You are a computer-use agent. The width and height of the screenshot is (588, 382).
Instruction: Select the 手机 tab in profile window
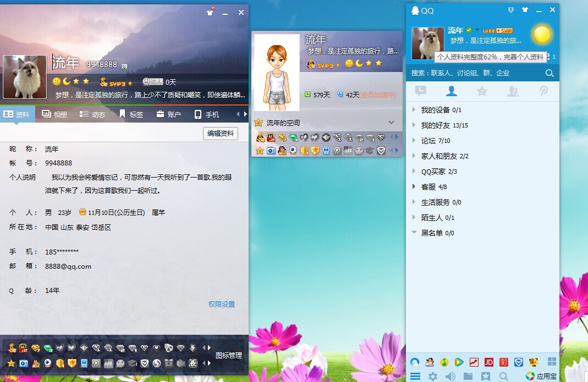click(x=207, y=114)
